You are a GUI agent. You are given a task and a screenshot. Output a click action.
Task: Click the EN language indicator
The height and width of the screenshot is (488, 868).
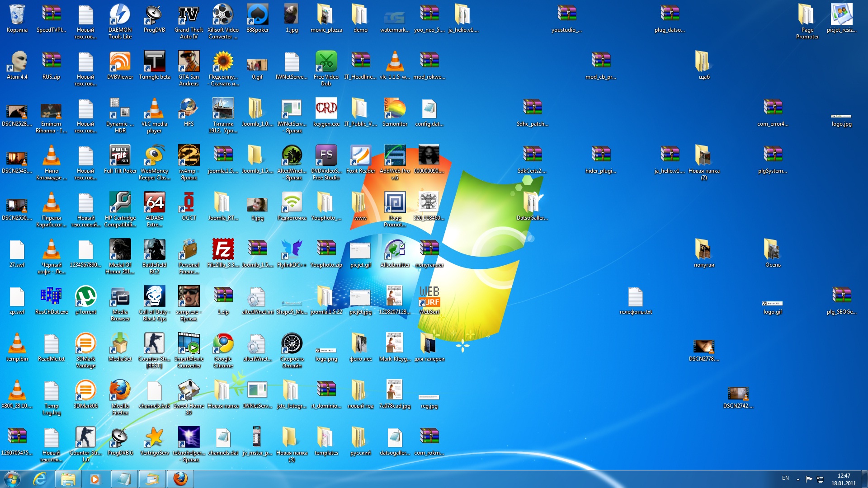tap(785, 478)
